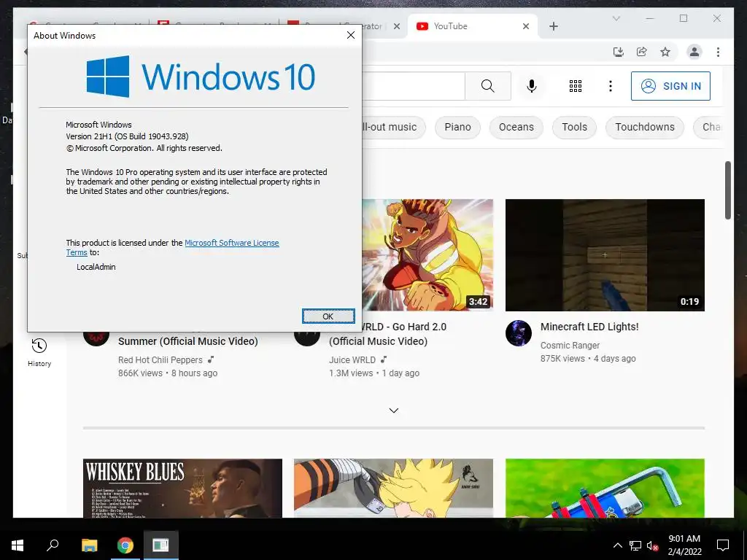747x560 pixels.
Task: Open Chrome three-dot menu
Action: [718, 52]
